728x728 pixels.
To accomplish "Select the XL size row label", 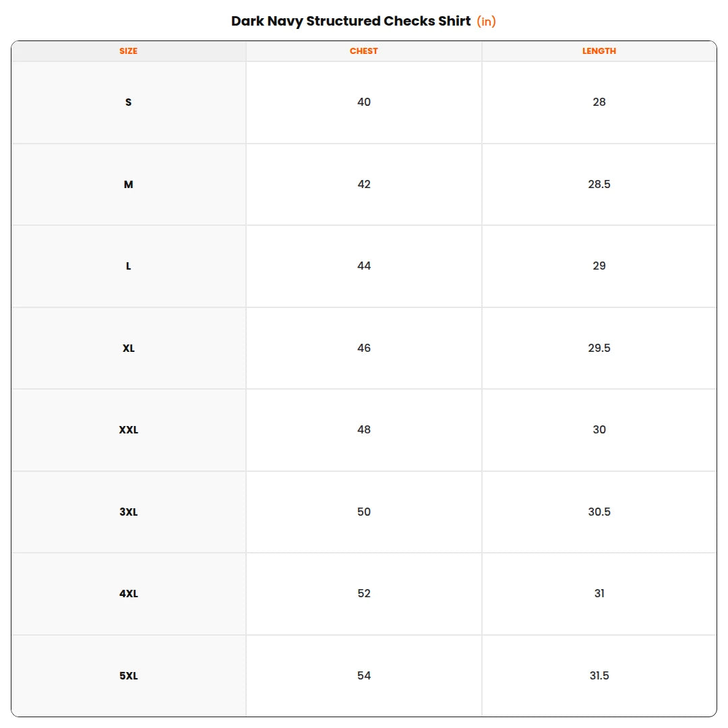I will [x=129, y=348].
